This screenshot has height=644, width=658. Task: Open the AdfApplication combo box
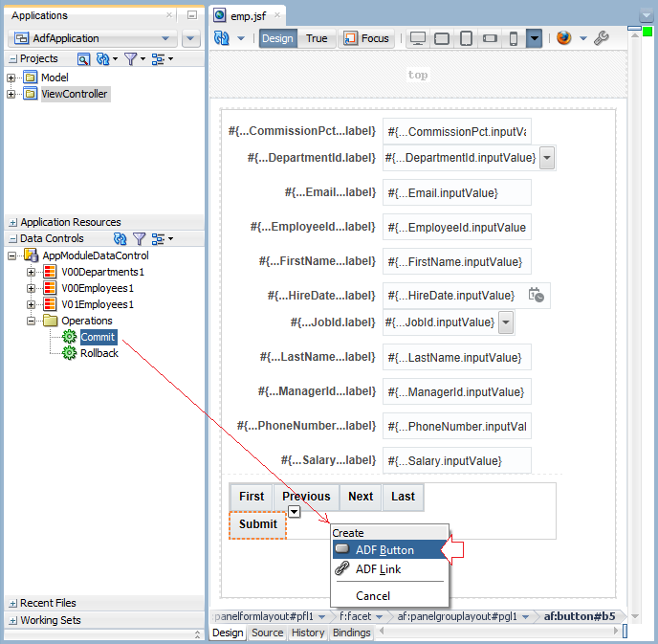coord(93,38)
